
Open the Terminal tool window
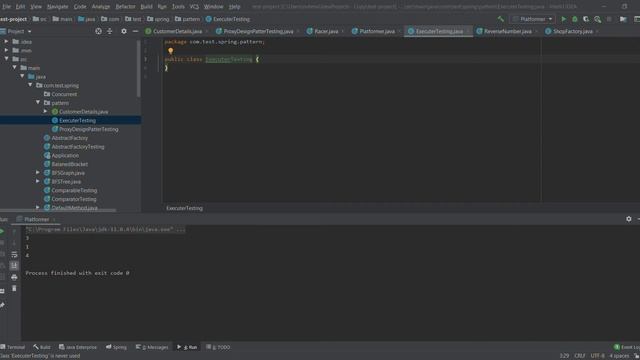point(13,347)
